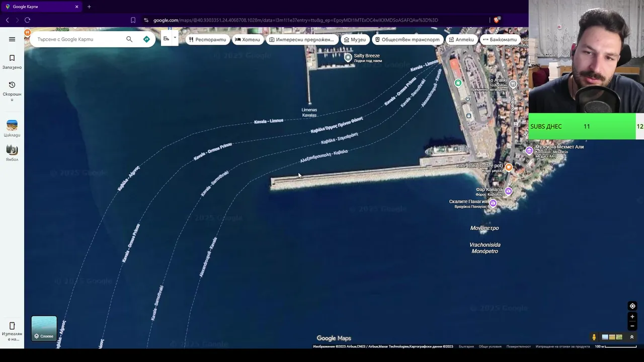
Task: Open the Цикладu recent entry
Action: [12, 129]
